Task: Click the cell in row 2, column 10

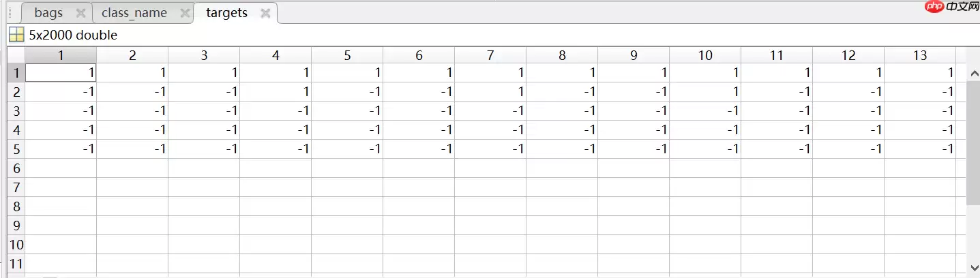Action: click(x=705, y=92)
